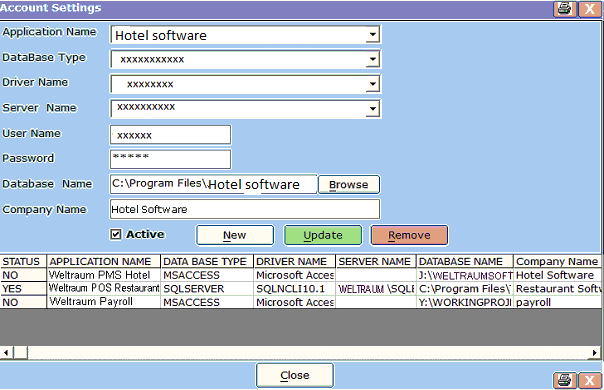The image size is (604, 390).
Task: Click the Company Name text field
Action: [245, 209]
